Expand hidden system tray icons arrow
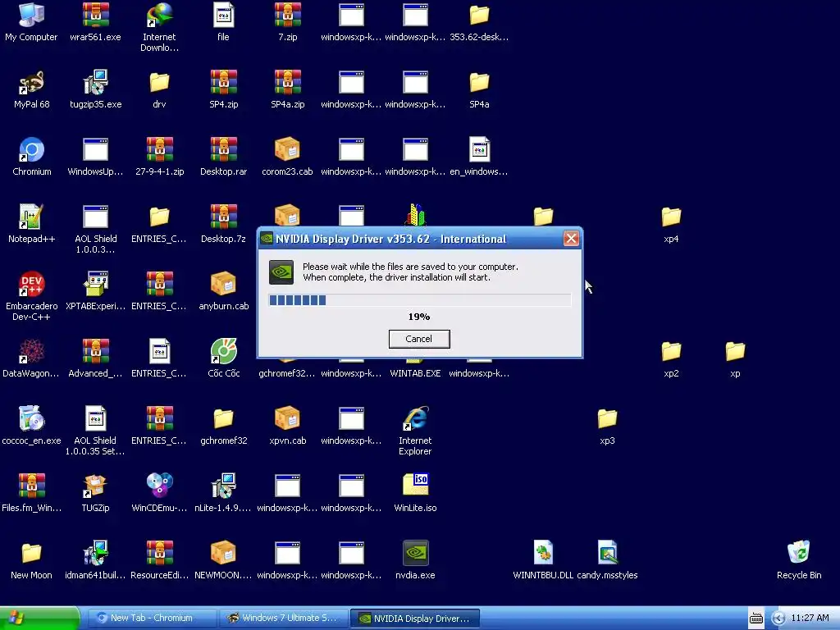Image resolution: width=840 pixels, height=630 pixels. click(x=778, y=619)
